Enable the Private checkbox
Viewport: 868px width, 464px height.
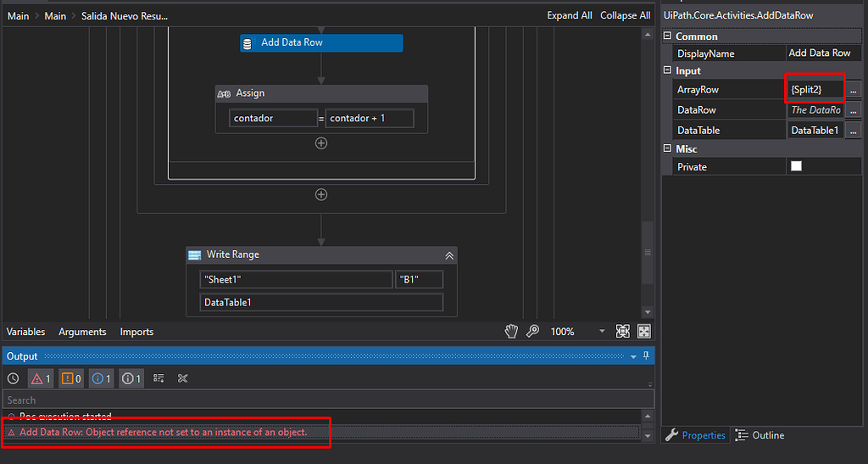point(796,166)
